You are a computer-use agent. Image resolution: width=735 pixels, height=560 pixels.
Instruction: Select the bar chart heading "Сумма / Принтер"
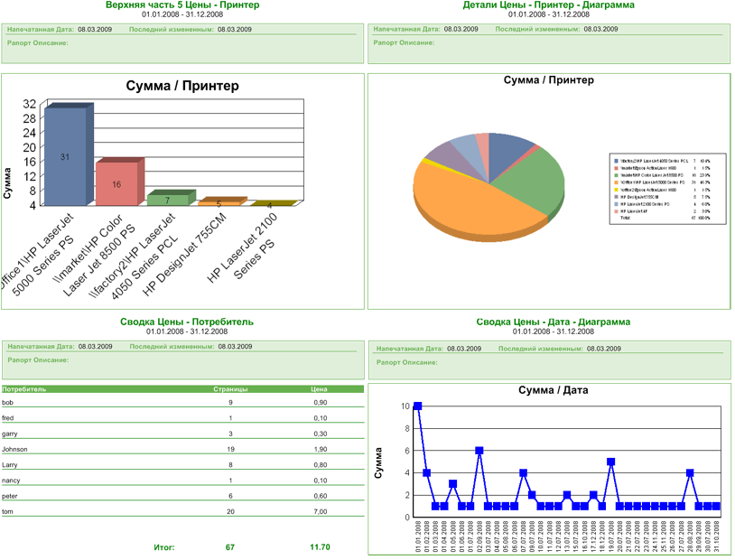coord(182,86)
